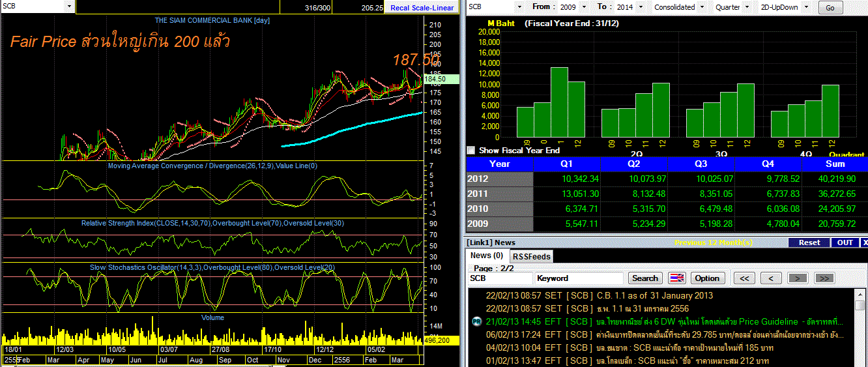Open news 'C.B. 1.1 as of 31 January 2013'

tap(655, 295)
